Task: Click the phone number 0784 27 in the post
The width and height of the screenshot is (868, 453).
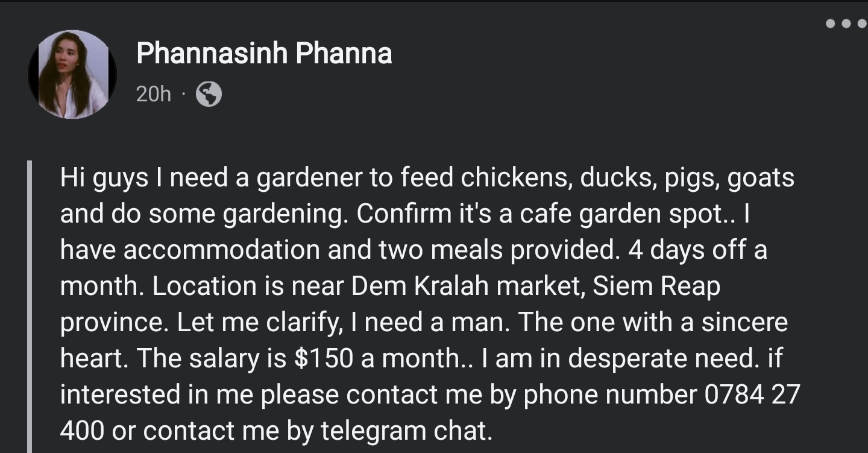Action: point(752,394)
